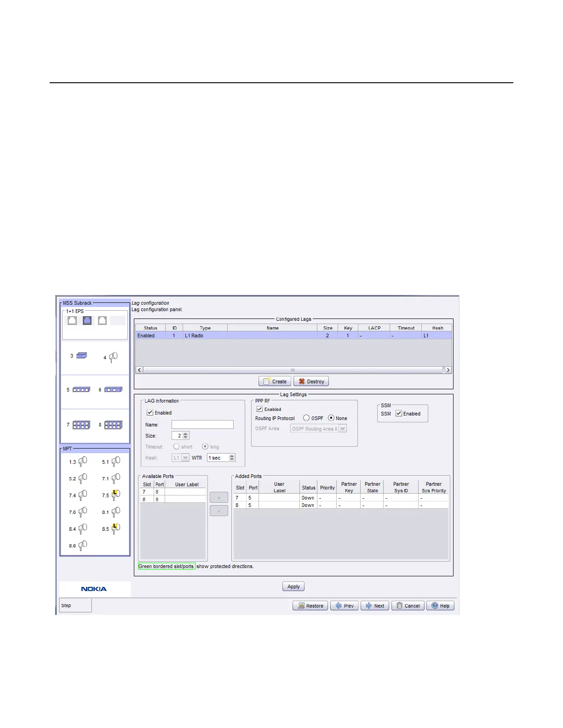Click the Destroy LAG button
563x728 pixels.
click(311, 381)
